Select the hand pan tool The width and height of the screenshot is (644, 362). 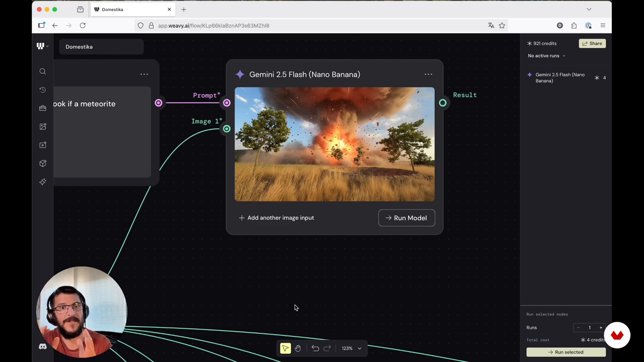tap(298, 348)
